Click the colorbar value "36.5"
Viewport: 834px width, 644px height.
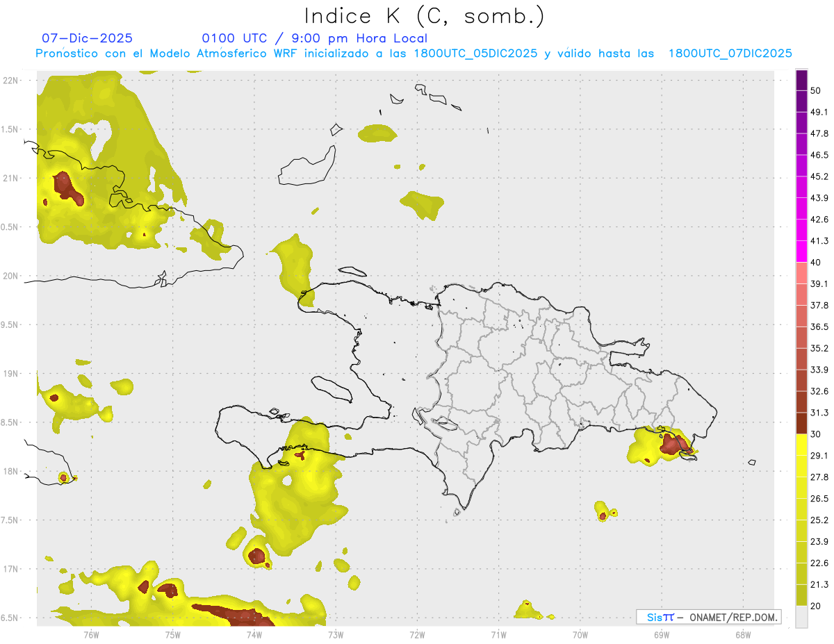pos(819,327)
